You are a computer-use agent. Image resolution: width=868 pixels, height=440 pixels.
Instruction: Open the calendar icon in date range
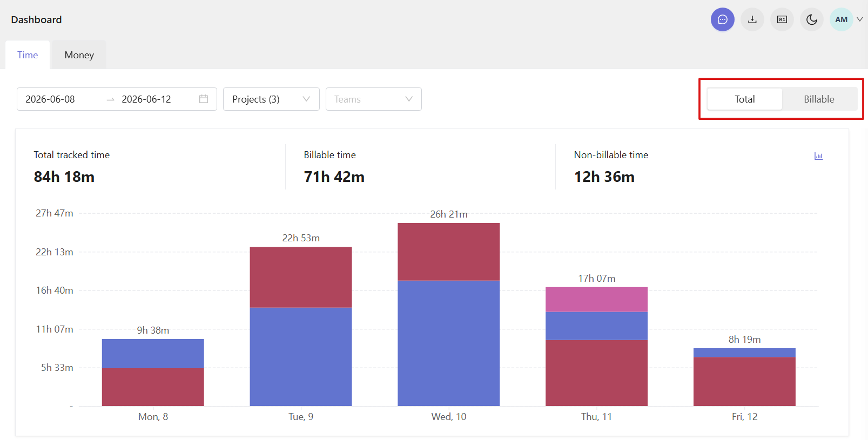coord(204,99)
